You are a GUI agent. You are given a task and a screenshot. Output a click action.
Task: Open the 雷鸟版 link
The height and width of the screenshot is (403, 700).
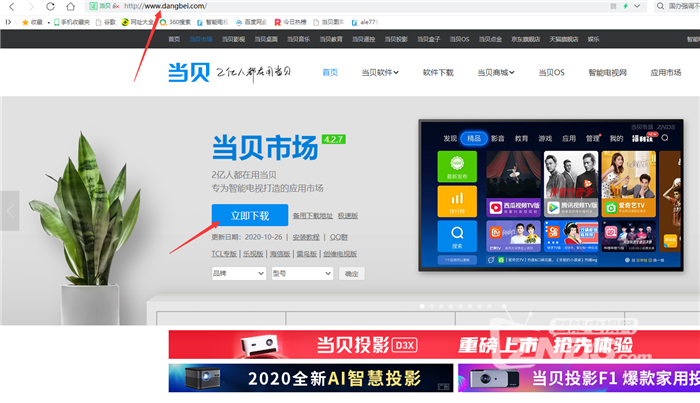(307, 253)
